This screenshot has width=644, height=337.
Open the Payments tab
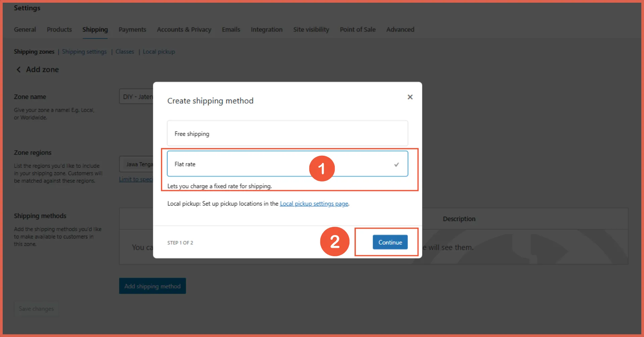tap(132, 30)
